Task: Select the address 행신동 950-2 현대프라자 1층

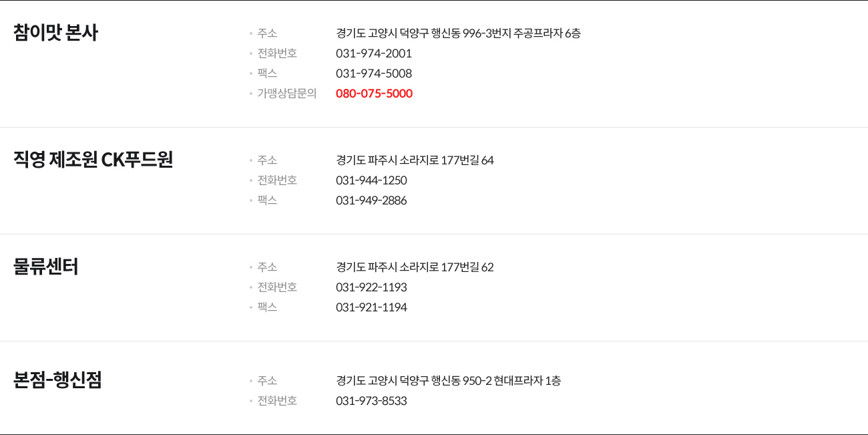Action: pyautogui.click(x=496, y=380)
